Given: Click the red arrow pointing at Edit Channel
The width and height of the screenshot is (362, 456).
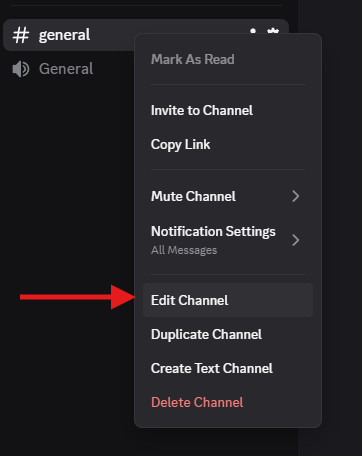Looking at the screenshot, I should point(78,297).
